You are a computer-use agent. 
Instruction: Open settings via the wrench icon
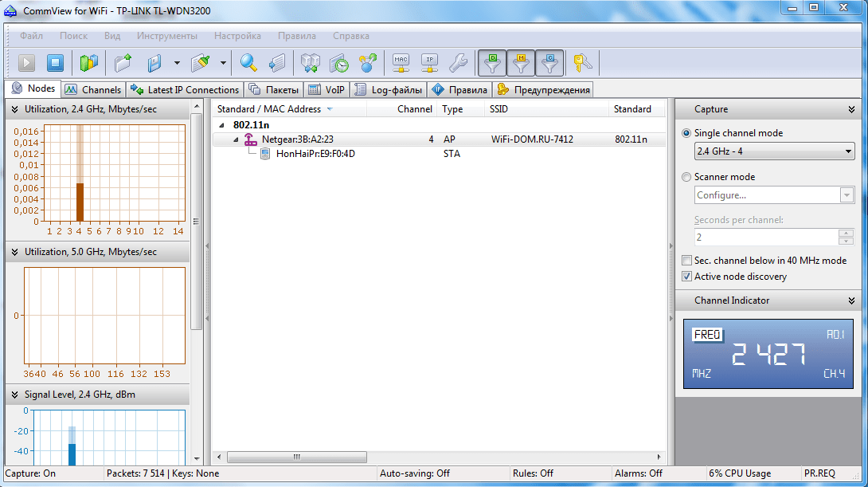(457, 62)
